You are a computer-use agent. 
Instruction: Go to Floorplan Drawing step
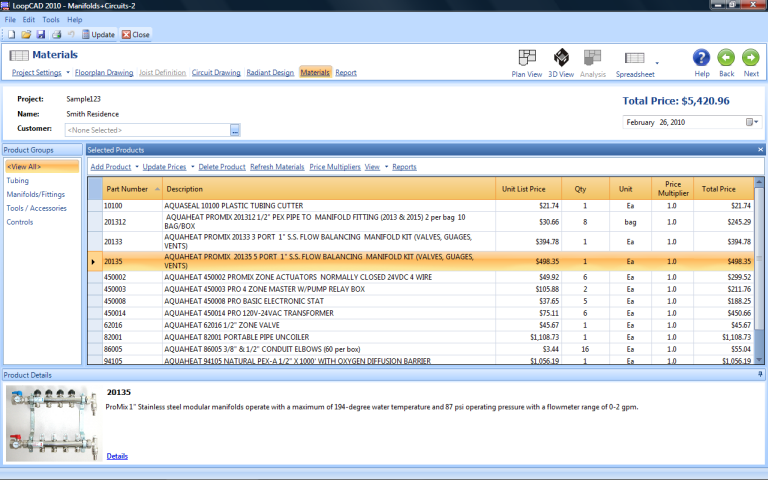coord(104,72)
